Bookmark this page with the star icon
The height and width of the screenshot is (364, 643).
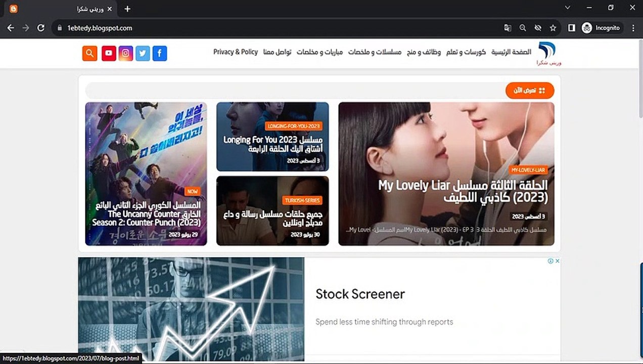(x=553, y=28)
